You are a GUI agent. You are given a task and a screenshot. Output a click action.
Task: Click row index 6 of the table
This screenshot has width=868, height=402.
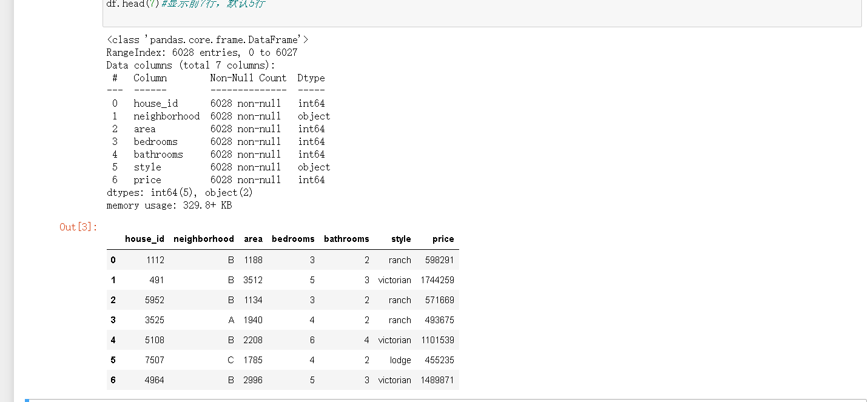click(x=113, y=380)
